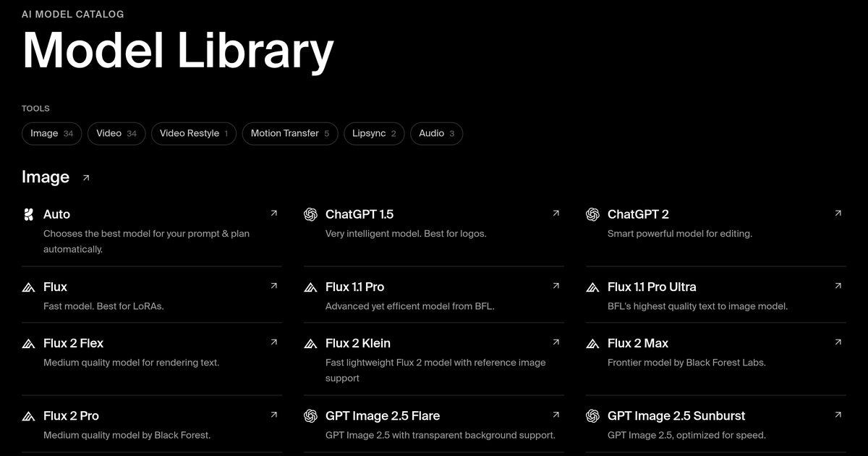Viewport: 868px width, 456px height.
Task: Select the Motion Transfer filter
Action: [290, 133]
